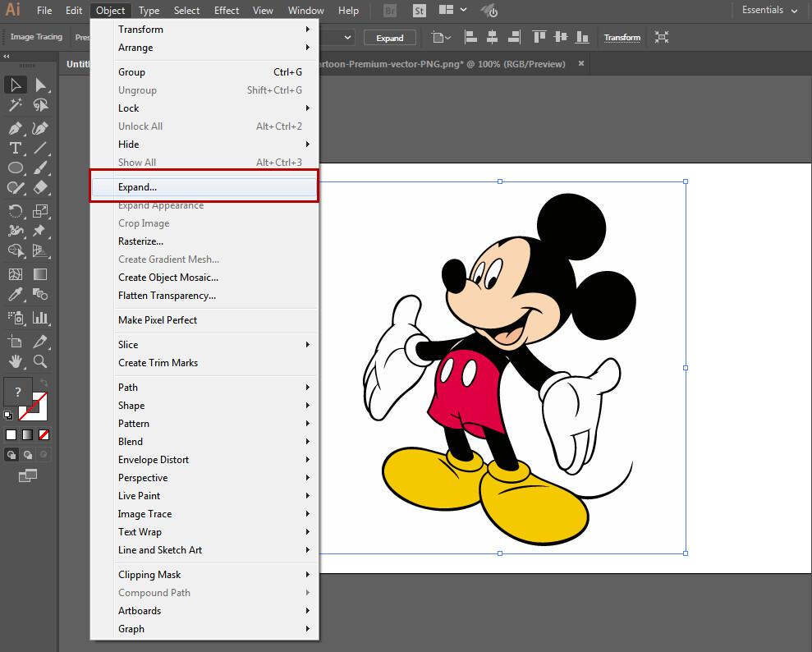Screen dimensions: 812x652
Task: Switch to Gradient fill mode
Action: [27, 434]
